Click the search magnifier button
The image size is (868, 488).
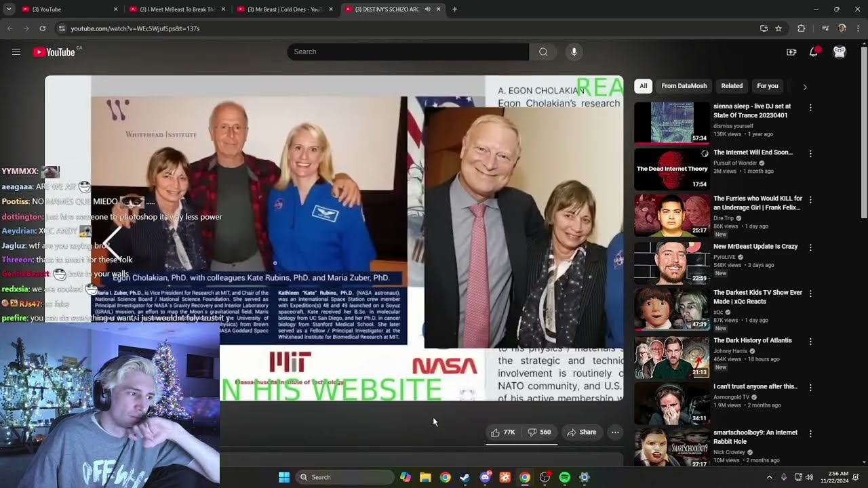coord(543,52)
